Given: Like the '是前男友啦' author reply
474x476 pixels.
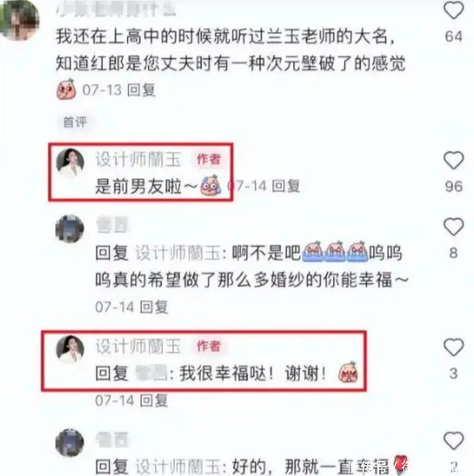Looking at the screenshot, I should tap(453, 160).
